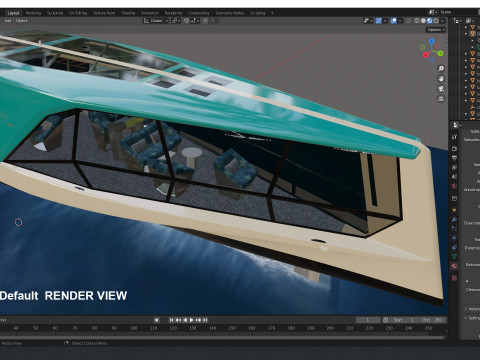Open the Global transform orientation dropdown
The image size is (480, 360).
tap(156, 21)
